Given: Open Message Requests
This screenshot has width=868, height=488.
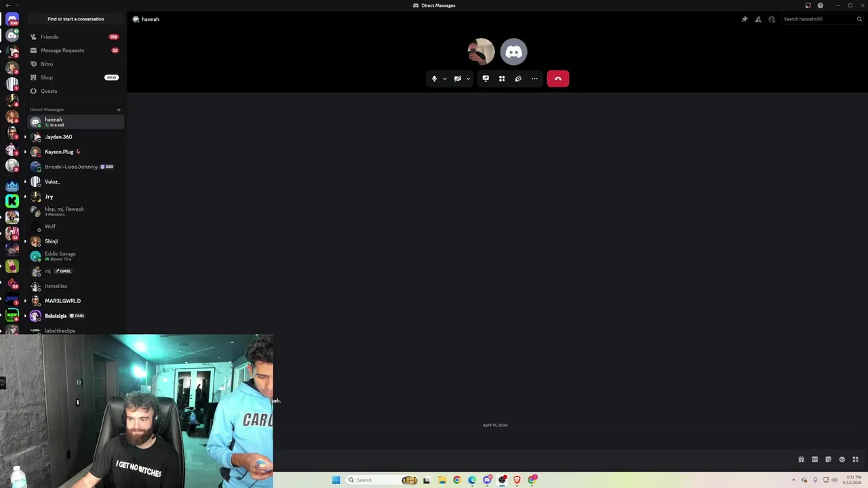Looking at the screenshot, I should pyautogui.click(x=76, y=50).
